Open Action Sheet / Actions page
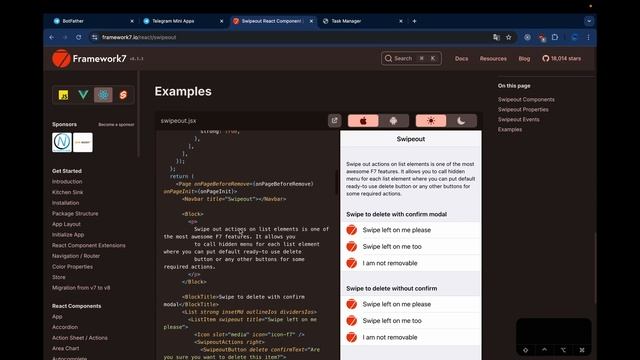 coord(80,338)
